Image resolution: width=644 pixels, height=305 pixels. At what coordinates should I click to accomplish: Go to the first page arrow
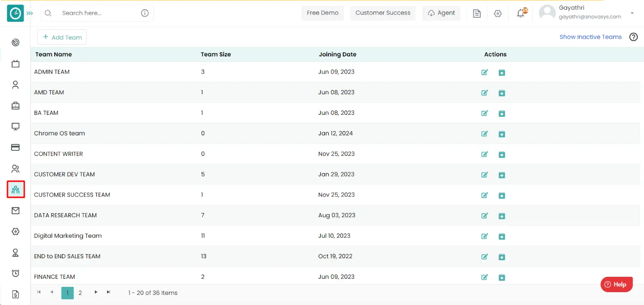coord(39,292)
